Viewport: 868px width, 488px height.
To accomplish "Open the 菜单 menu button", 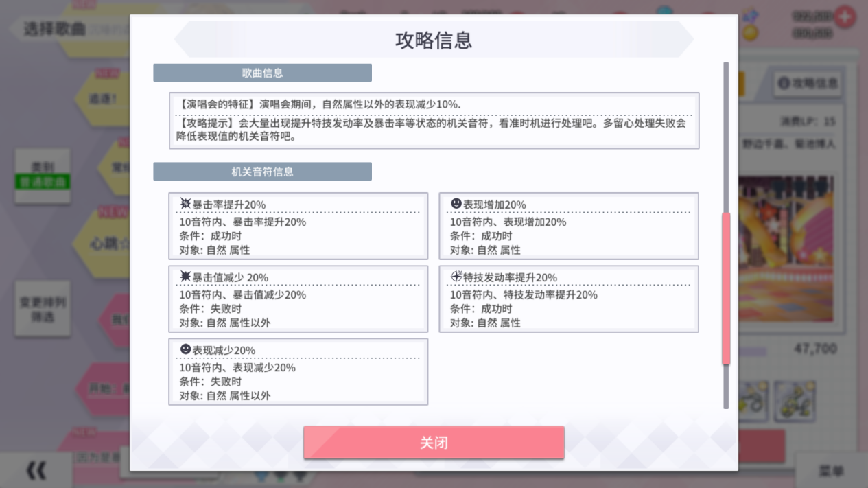I will point(831,471).
